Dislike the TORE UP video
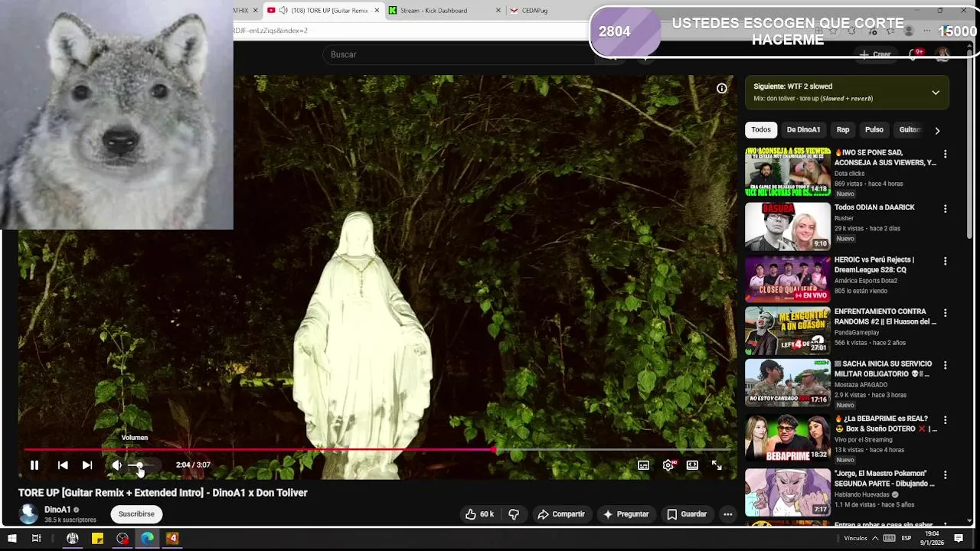 514,514
